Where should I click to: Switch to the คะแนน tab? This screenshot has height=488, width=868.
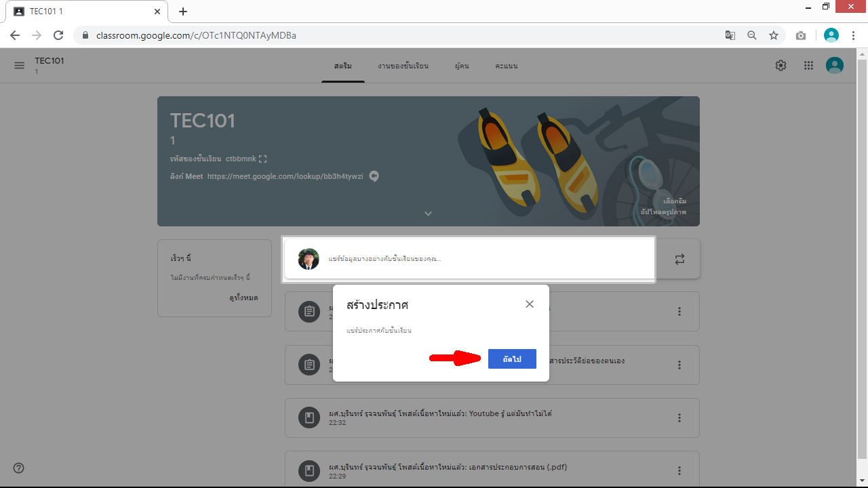(506, 66)
